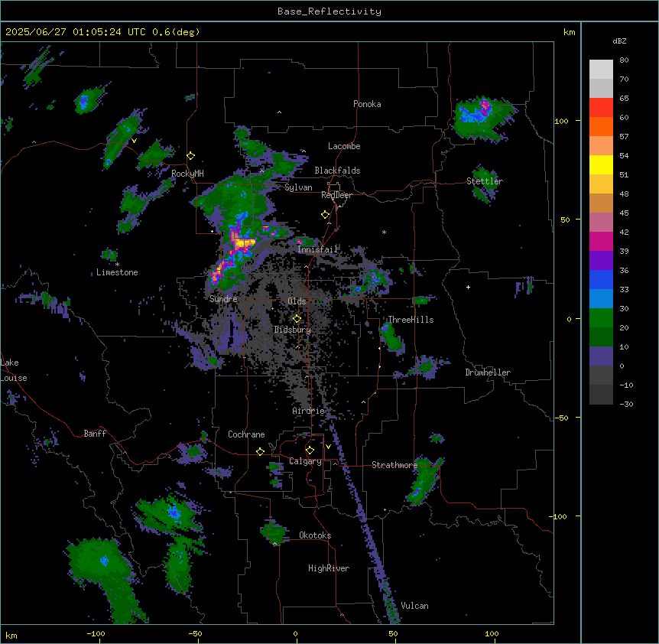Select the dark grey -10 to -30 legend swatch
The width and height of the screenshot is (659, 644).
601,395
